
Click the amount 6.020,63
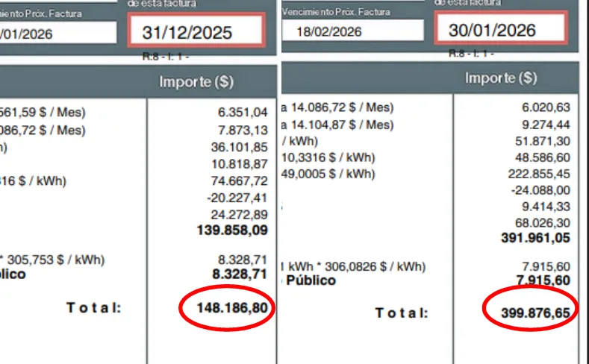pyautogui.click(x=546, y=107)
